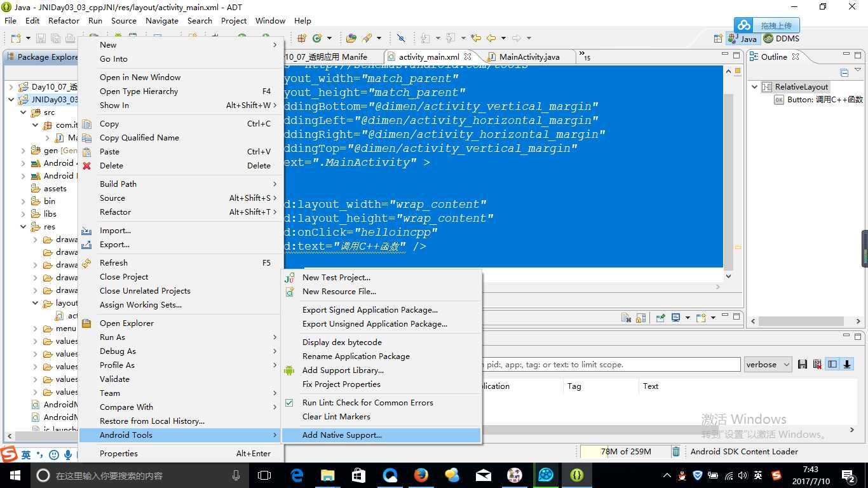Click Refresh in context menu

(x=181, y=263)
